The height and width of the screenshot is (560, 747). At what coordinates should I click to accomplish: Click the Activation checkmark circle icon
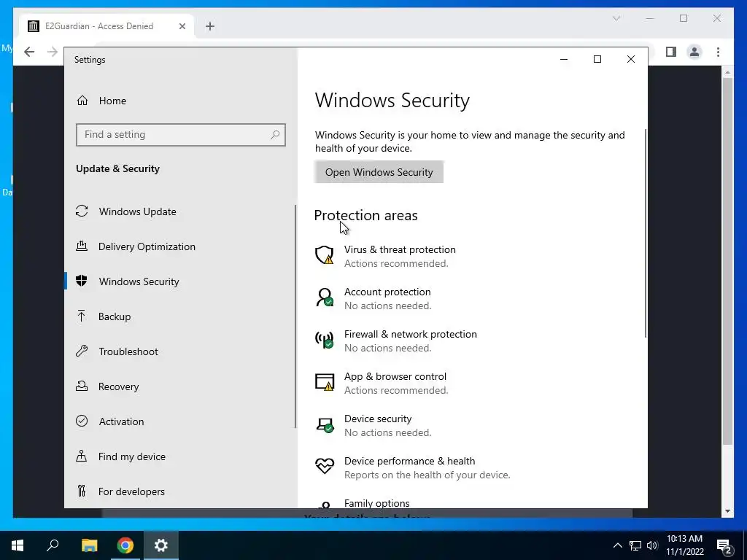[82, 421]
